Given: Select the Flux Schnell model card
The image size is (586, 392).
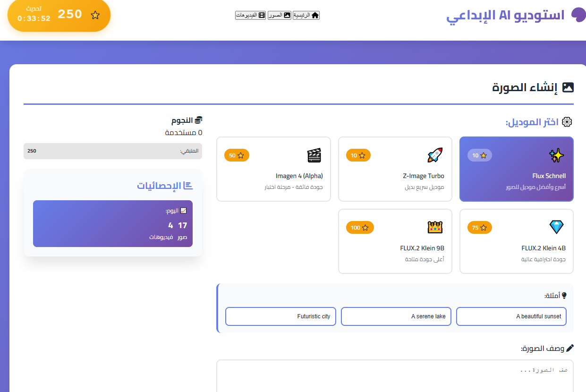Looking at the screenshot, I should 517,169.
